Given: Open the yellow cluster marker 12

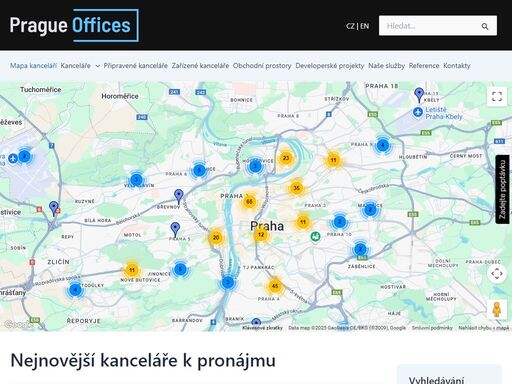Looking at the screenshot, I should pos(261,234).
